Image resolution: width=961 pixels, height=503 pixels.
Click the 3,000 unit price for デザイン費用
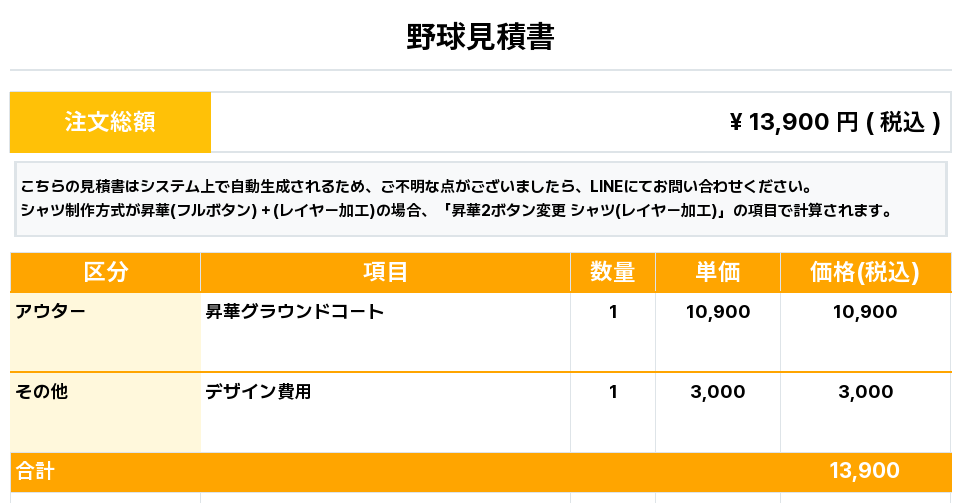coord(717,391)
